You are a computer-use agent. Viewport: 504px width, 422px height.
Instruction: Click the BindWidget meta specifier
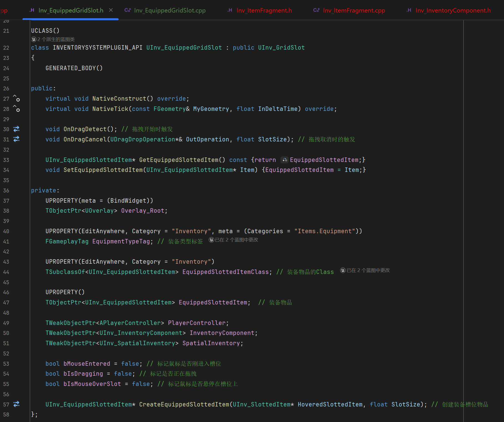click(x=128, y=201)
